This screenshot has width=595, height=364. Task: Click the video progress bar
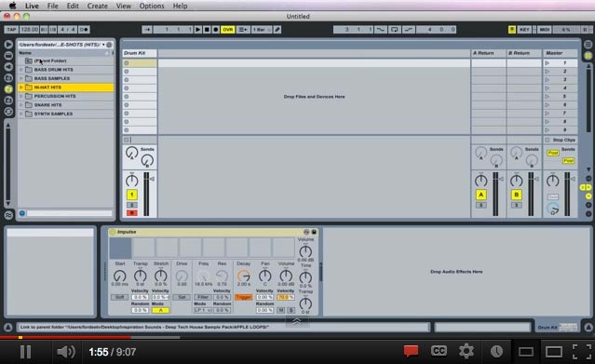298,337
